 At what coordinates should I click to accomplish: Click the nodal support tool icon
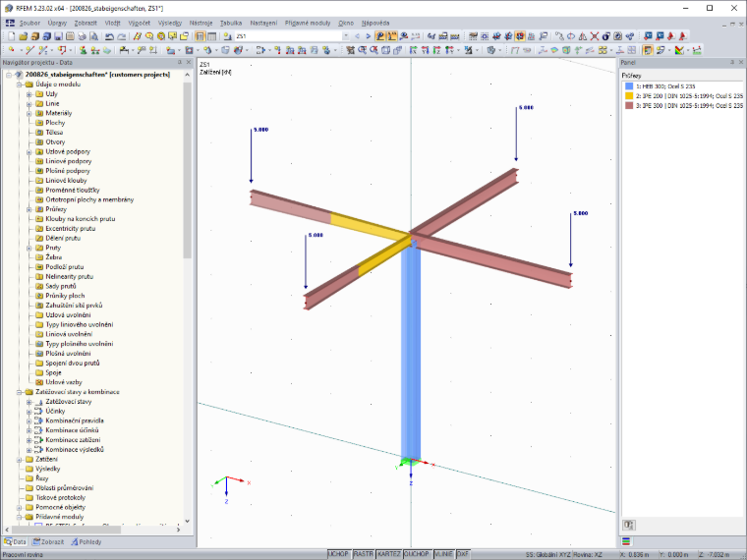pos(83,50)
